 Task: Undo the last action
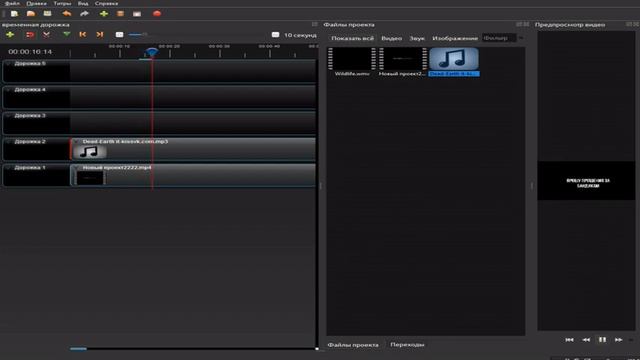pyautogui.click(x=67, y=13)
